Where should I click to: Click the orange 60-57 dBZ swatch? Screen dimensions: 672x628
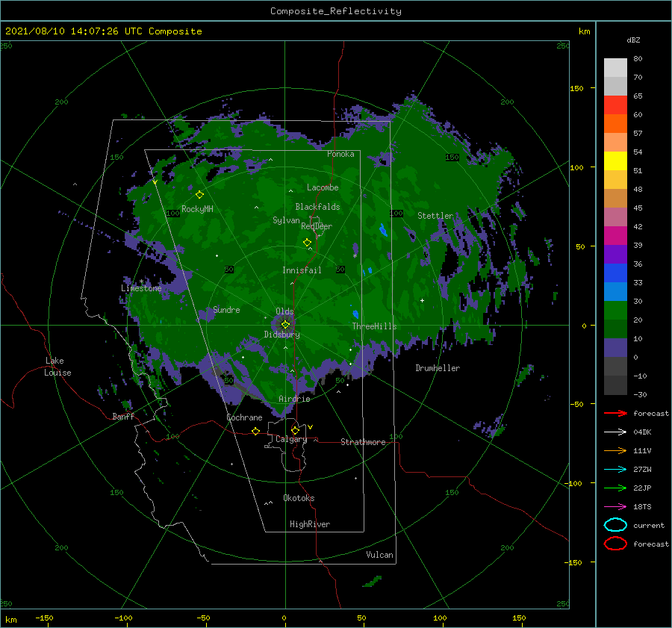[x=615, y=124]
